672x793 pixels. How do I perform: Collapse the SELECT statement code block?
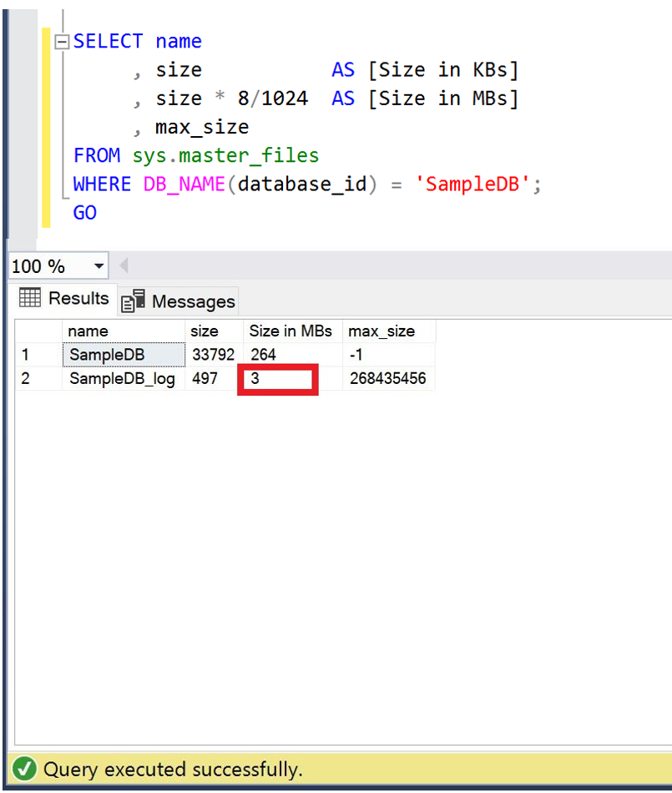62,42
